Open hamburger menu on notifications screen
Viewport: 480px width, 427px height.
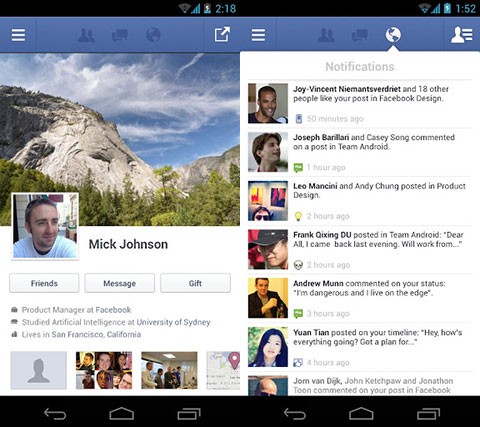pyautogui.click(x=258, y=35)
